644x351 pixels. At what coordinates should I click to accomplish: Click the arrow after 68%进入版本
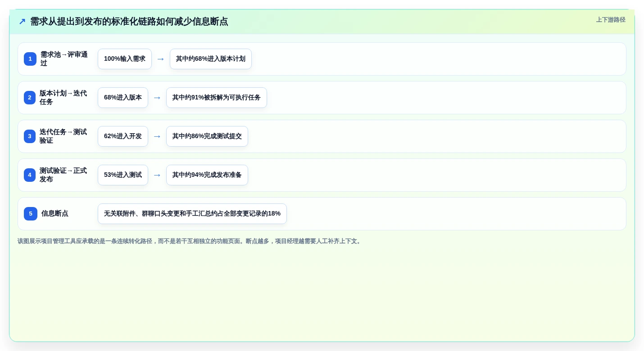pyautogui.click(x=157, y=98)
